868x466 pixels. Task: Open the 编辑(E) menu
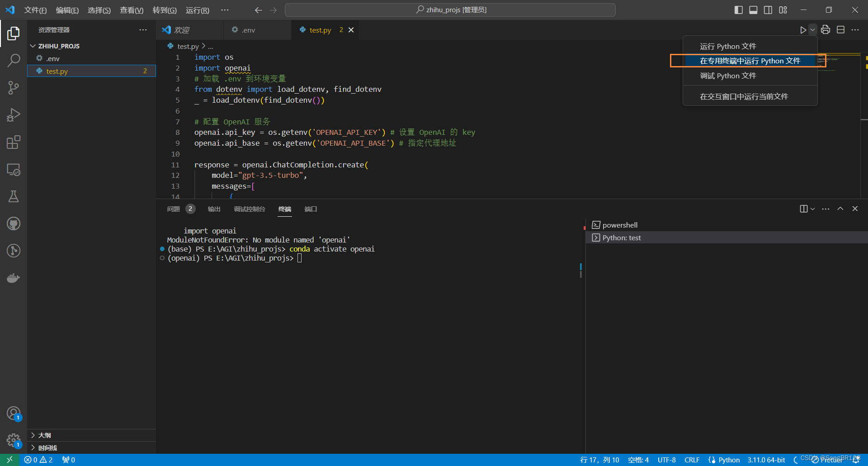[x=67, y=10]
